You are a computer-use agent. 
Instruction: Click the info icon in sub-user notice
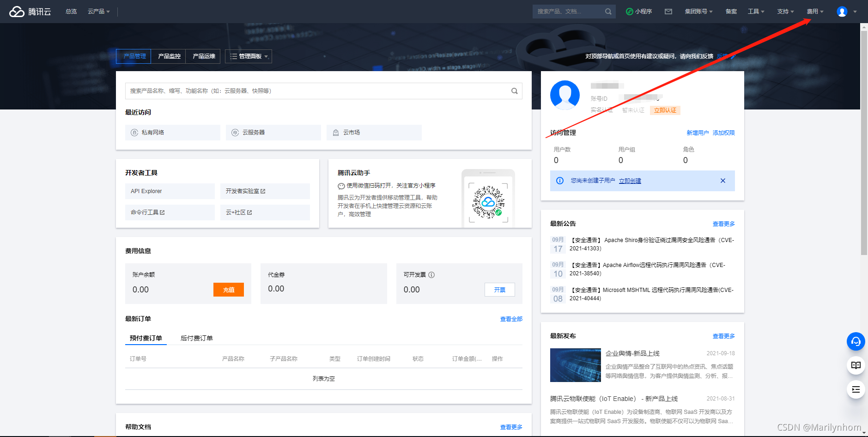pyautogui.click(x=560, y=181)
